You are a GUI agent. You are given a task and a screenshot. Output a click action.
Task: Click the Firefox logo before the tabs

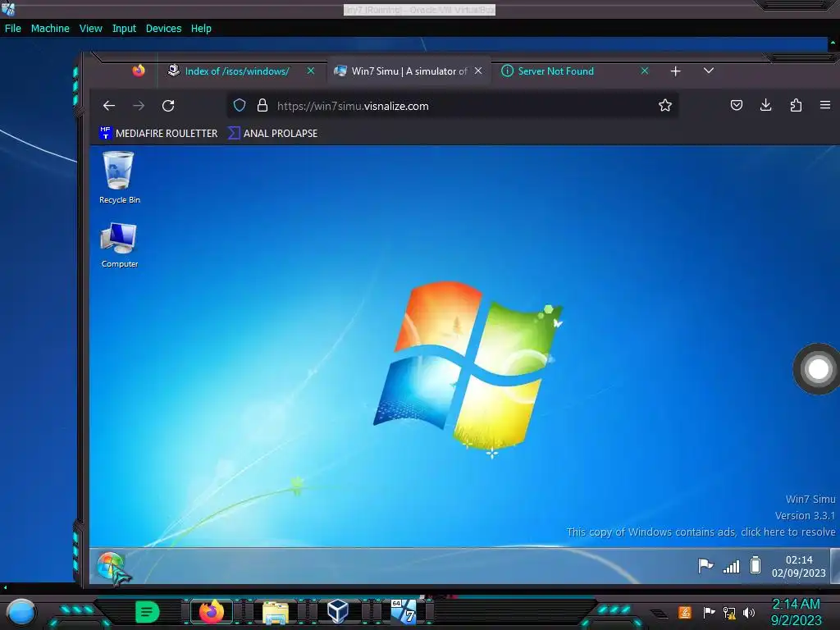pyautogui.click(x=139, y=71)
